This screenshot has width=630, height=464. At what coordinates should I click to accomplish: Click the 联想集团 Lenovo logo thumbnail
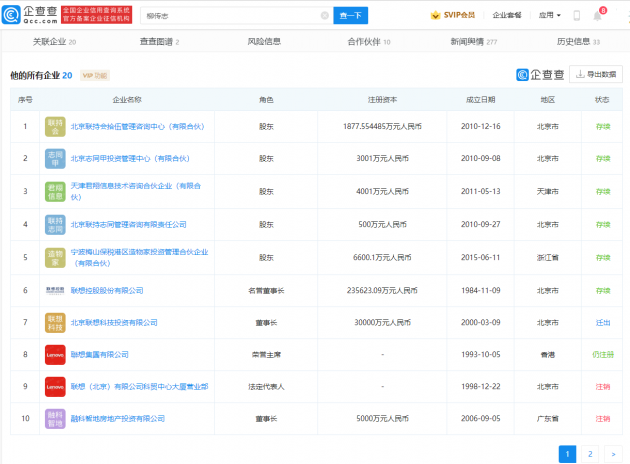click(x=56, y=353)
